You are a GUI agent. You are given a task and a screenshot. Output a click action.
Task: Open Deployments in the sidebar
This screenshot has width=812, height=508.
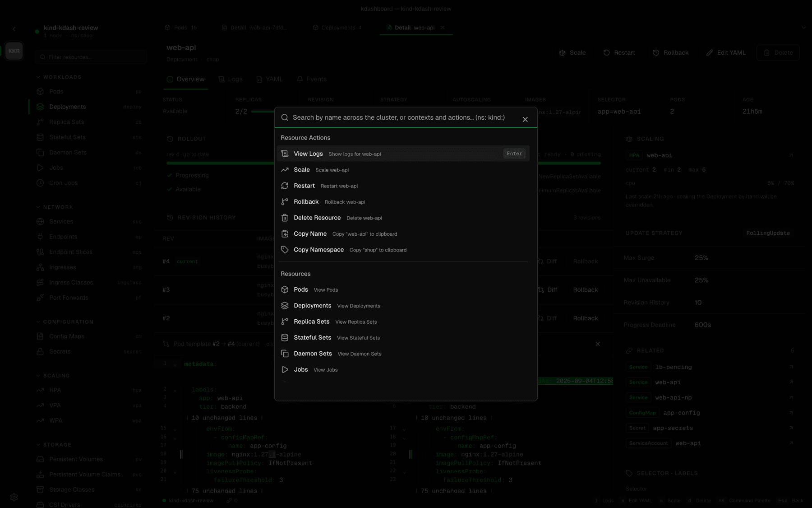coord(89,107)
